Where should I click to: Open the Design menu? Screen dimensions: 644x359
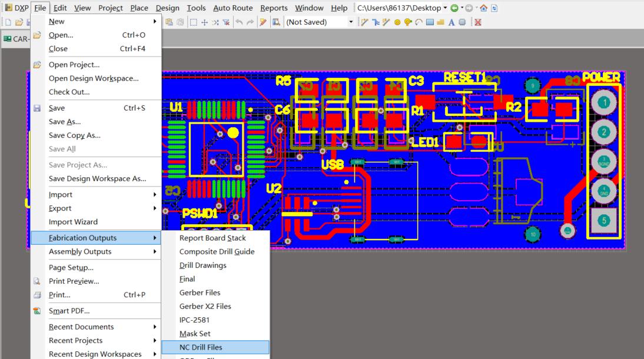[x=168, y=8]
